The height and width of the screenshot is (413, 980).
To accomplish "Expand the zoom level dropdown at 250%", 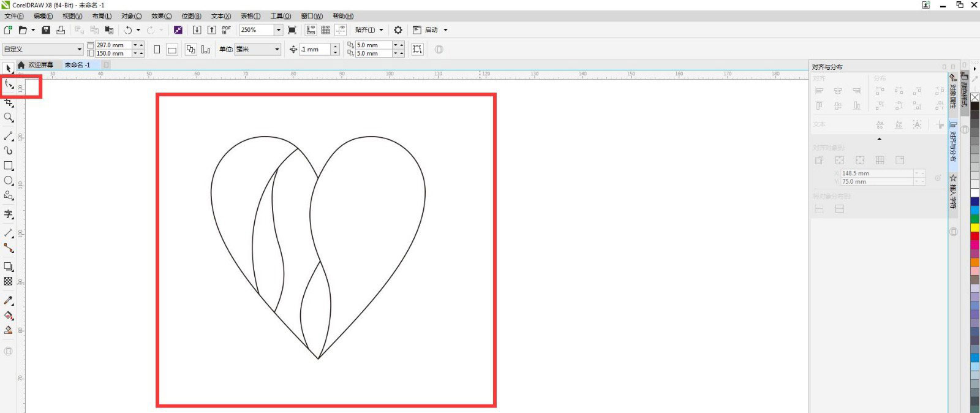I will pyautogui.click(x=278, y=30).
